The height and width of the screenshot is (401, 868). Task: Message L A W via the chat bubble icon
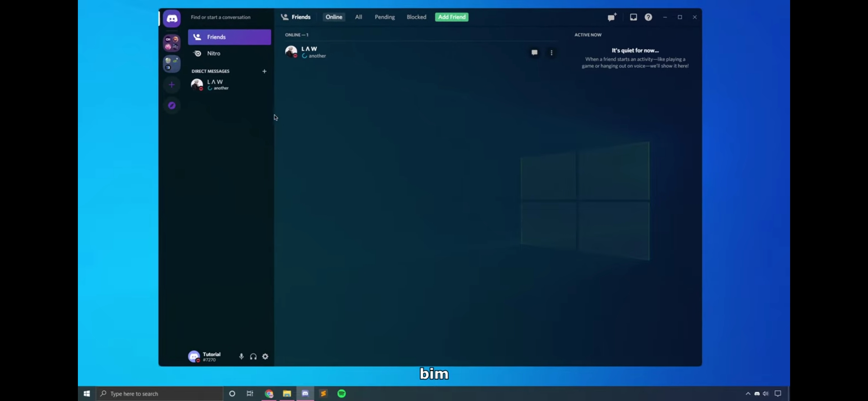[534, 52]
